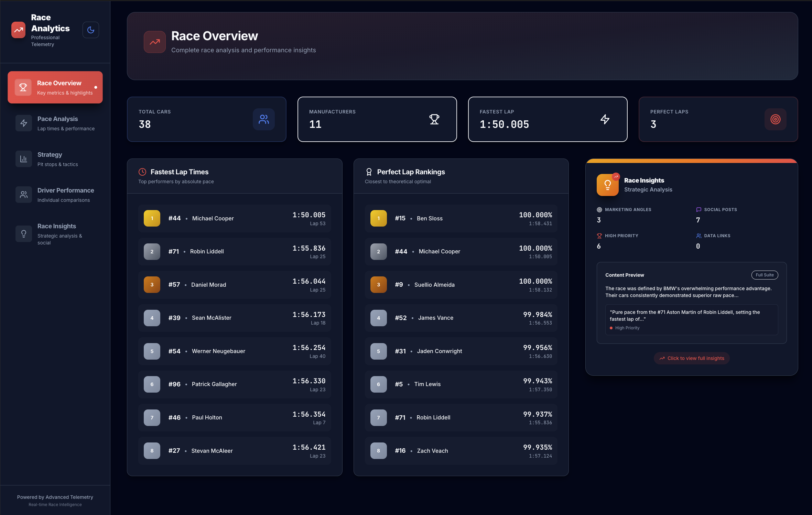The width and height of the screenshot is (812, 515).
Task: Click the Perfect Lap Rankings award icon
Action: (369, 172)
